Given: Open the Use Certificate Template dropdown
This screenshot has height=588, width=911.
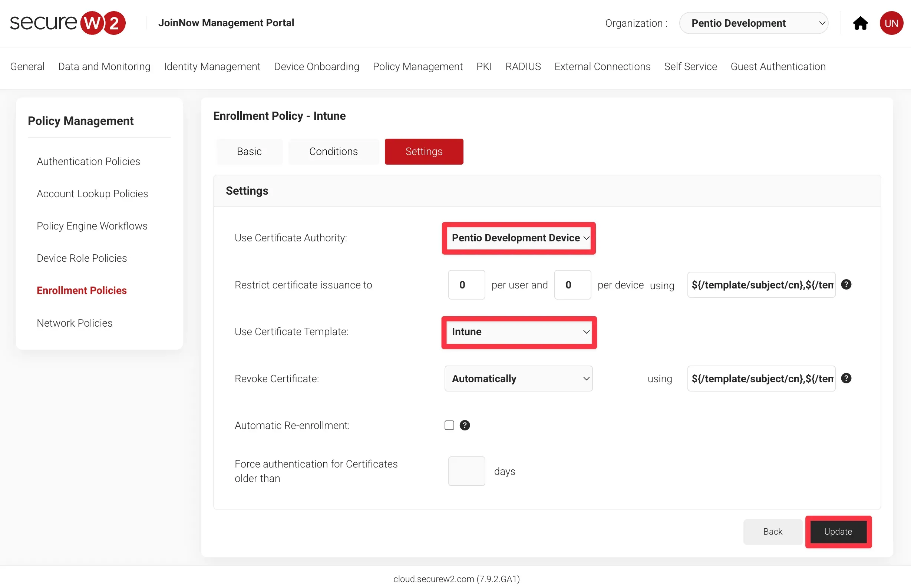Looking at the screenshot, I should tap(518, 332).
